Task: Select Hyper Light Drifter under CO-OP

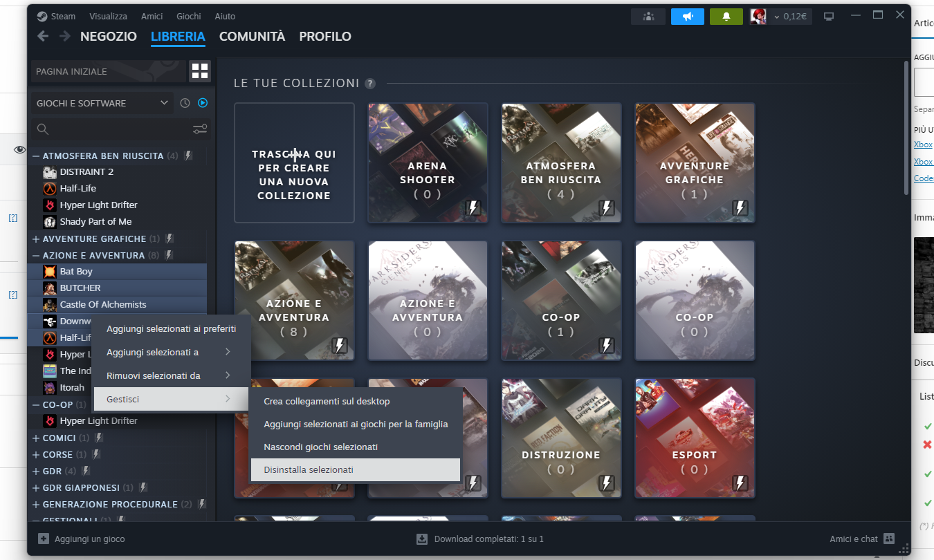Action: click(x=99, y=421)
